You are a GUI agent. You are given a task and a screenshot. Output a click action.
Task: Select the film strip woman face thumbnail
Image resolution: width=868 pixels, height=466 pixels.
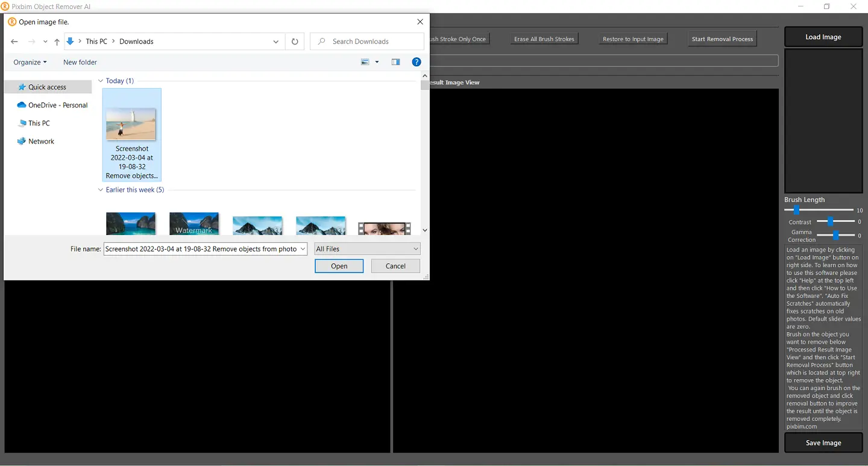384,228
